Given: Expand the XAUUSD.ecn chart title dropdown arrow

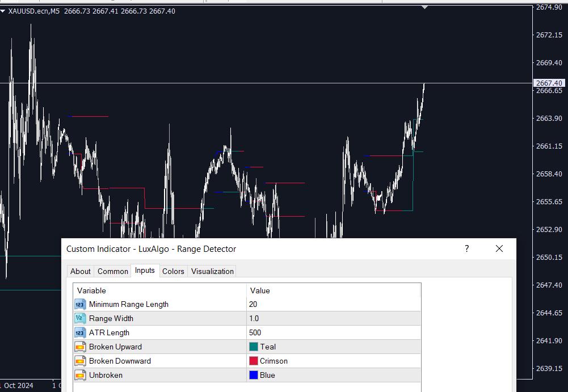Looking at the screenshot, I should (x=3, y=11).
